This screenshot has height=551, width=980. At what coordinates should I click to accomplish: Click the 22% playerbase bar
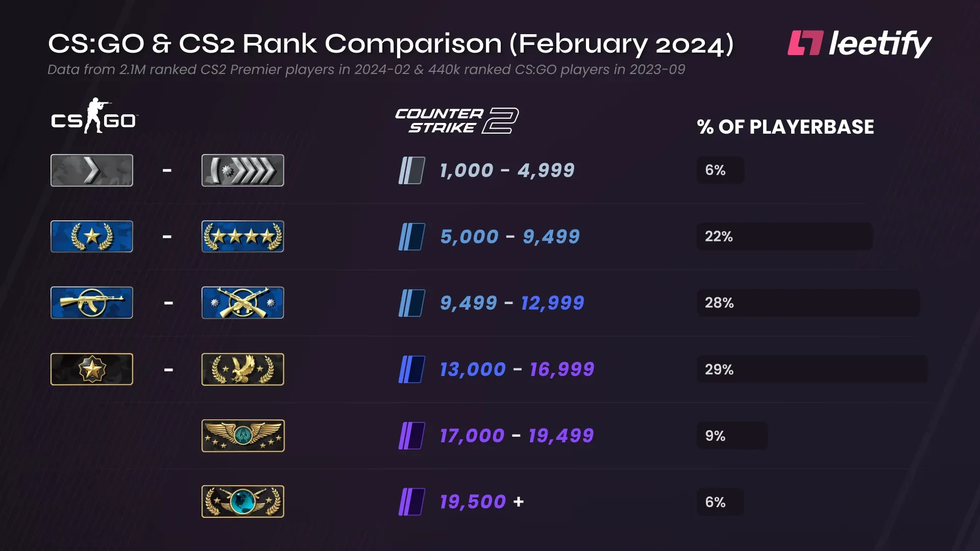click(x=785, y=237)
